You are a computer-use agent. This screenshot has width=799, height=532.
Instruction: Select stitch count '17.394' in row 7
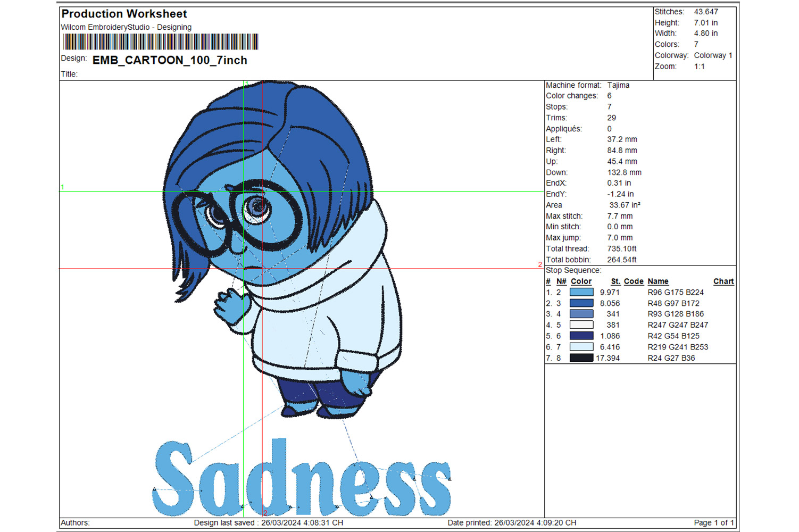608,358
